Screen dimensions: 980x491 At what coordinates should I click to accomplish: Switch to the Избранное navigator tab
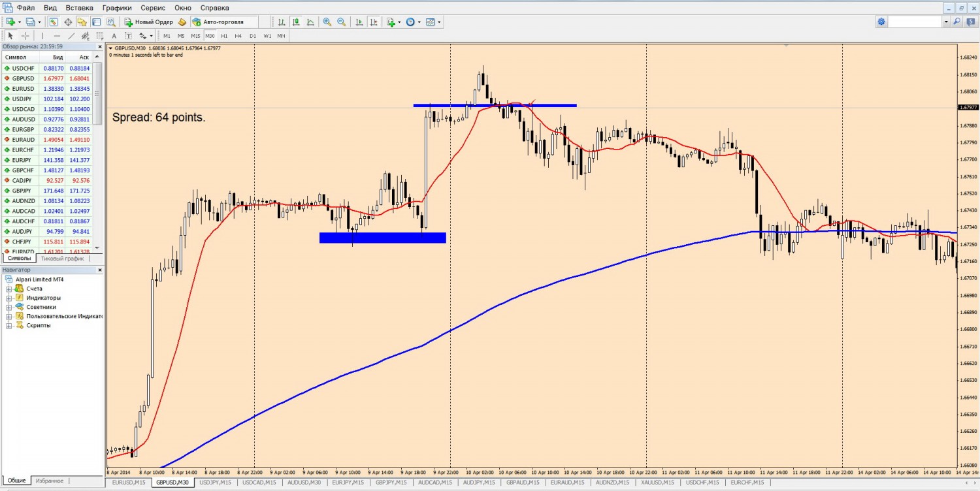point(49,480)
